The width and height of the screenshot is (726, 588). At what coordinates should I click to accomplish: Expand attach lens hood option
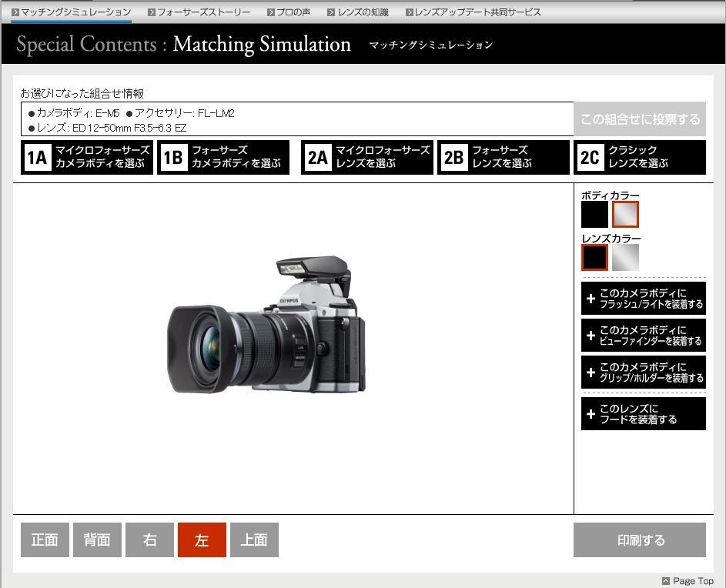pyautogui.click(x=643, y=414)
